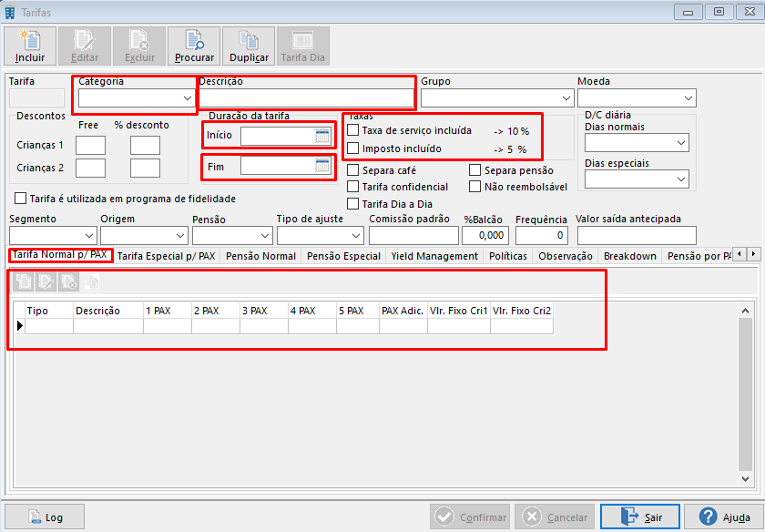Click the Confirmar button
This screenshot has height=532, width=765.
pos(470,517)
